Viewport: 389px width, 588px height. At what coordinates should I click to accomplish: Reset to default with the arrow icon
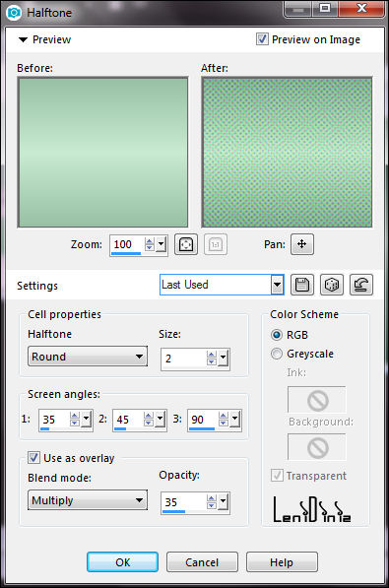click(x=361, y=285)
